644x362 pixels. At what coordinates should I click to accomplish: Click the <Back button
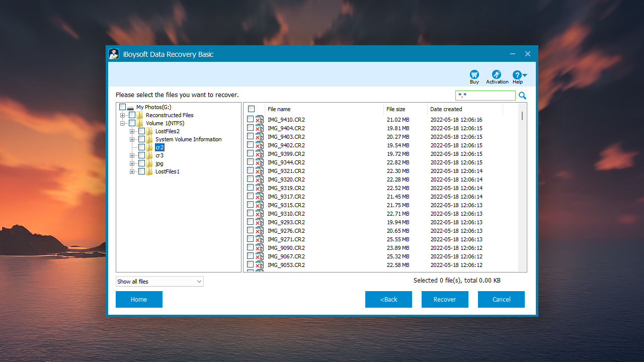(388, 299)
